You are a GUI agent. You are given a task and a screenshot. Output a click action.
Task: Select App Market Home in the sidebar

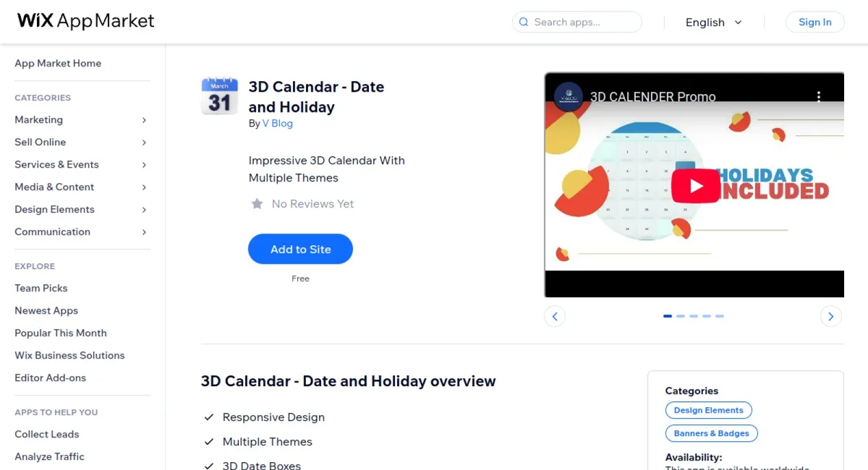click(x=58, y=63)
